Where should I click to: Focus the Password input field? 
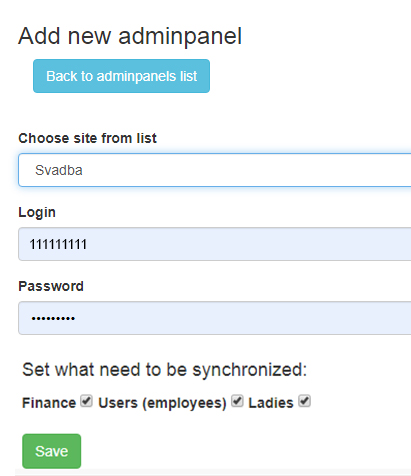click(215, 318)
